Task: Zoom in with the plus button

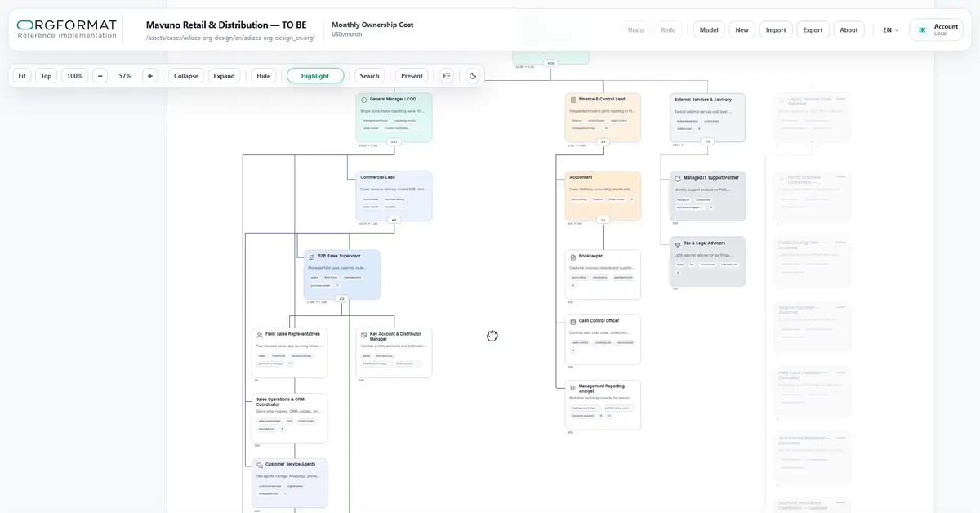Action: (x=149, y=76)
